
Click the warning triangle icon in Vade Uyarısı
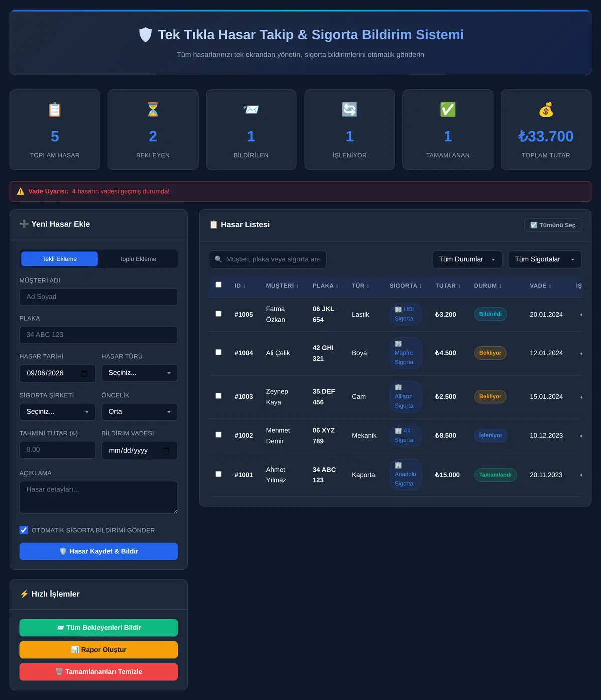(x=21, y=191)
